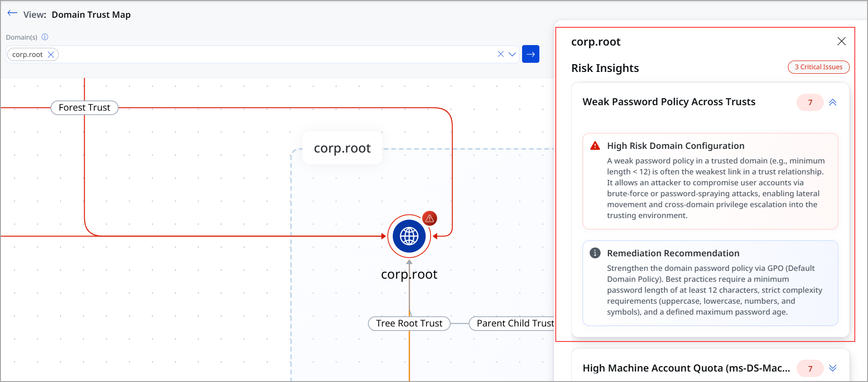Clear all selected domains in the field
868x382 pixels.
(501, 54)
